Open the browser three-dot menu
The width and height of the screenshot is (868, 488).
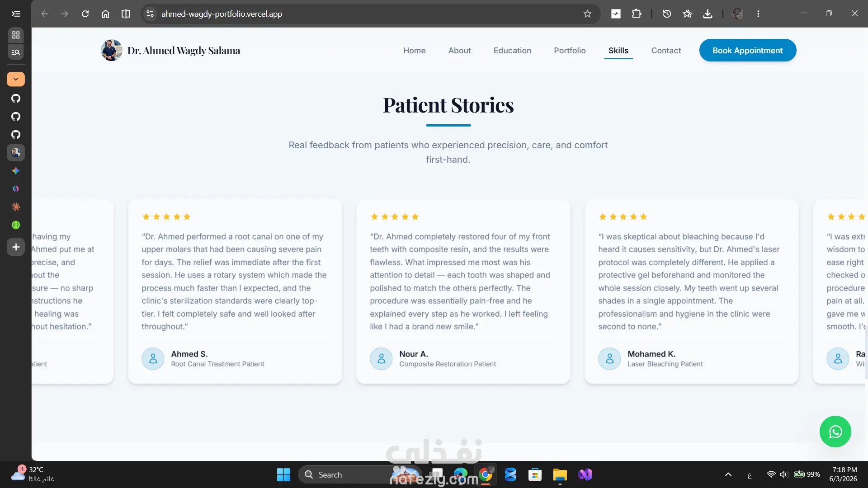(758, 14)
